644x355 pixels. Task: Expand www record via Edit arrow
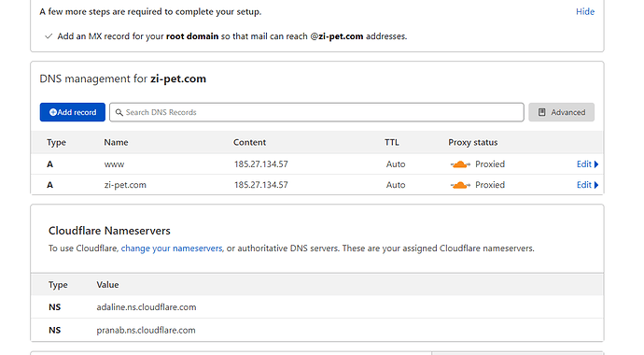coord(596,164)
